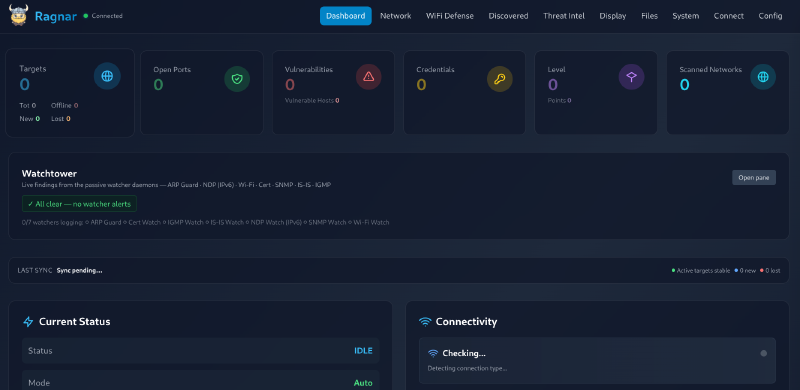Image resolution: width=800 pixels, height=390 pixels.
Task: Click the Open Ports count value
Action: [158, 84]
